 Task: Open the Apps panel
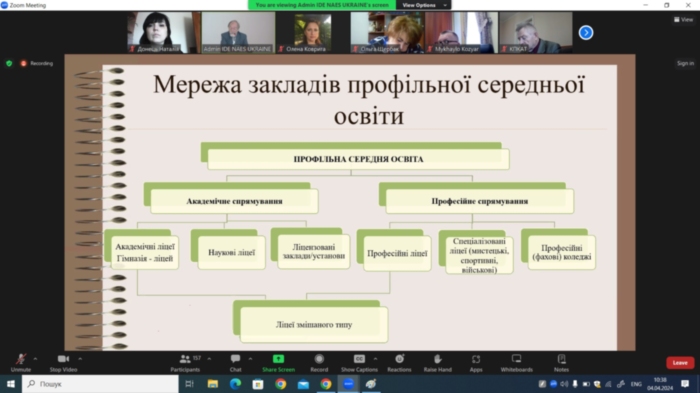pyautogui.click(x=476, y=363)
